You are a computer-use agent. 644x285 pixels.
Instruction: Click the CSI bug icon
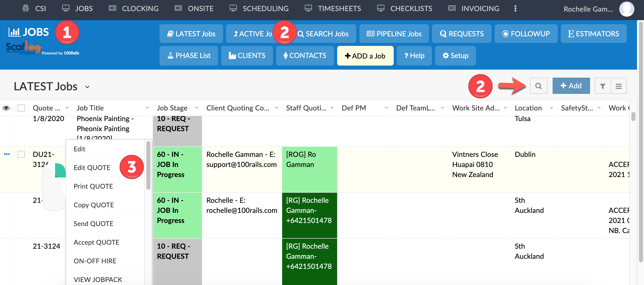click(26, 8)
